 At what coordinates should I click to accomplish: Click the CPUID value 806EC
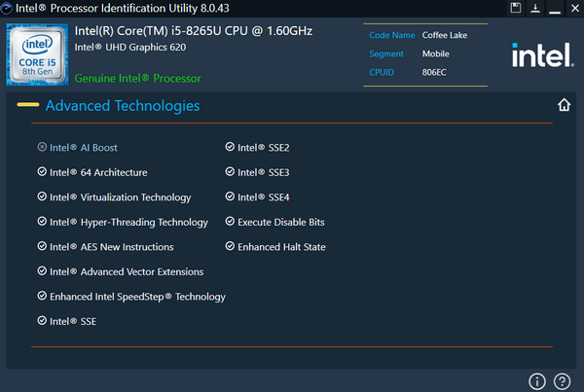point(435,71)
